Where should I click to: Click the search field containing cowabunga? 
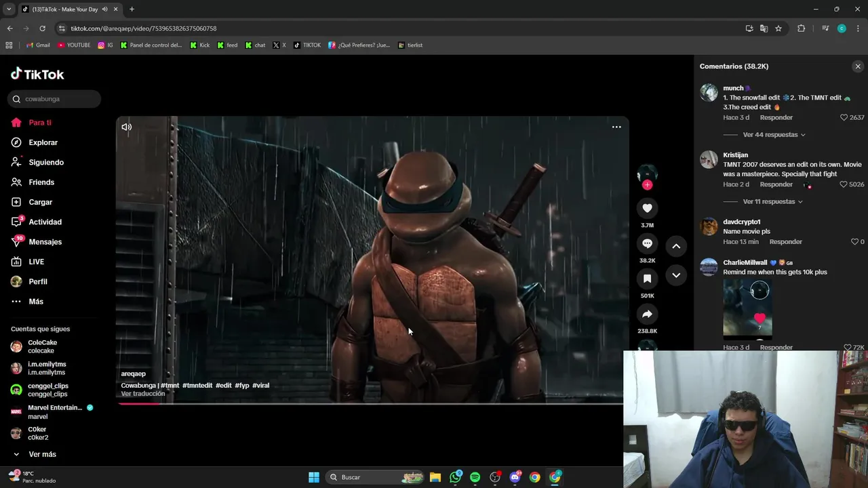point(54,99)
